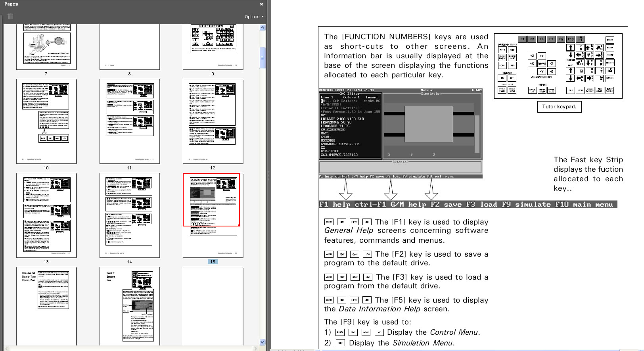Open page 10 thumbnail
This screenshot has height=351, width=644.
click(x=46, y=121)
